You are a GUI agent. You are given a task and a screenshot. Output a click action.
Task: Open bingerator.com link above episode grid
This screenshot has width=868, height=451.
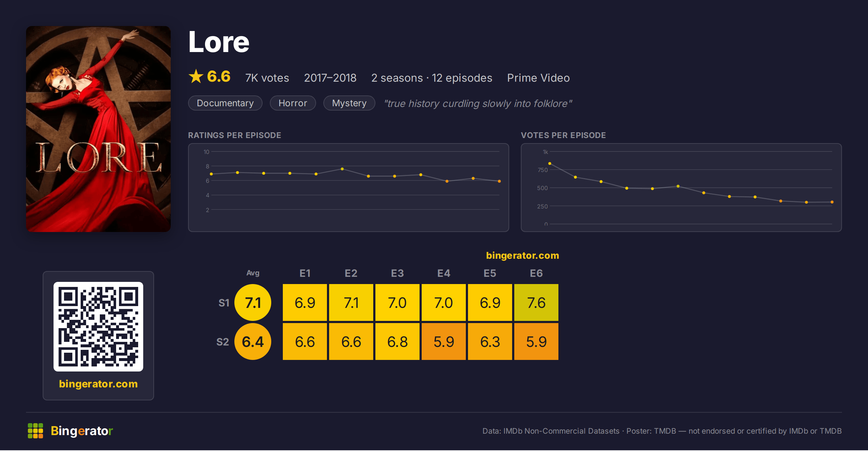pyautogui.click(x=523, y=255)
